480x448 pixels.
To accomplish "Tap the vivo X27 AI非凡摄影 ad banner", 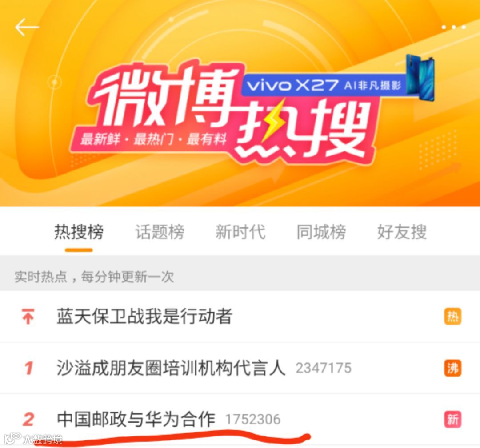I will click(324, 85).
